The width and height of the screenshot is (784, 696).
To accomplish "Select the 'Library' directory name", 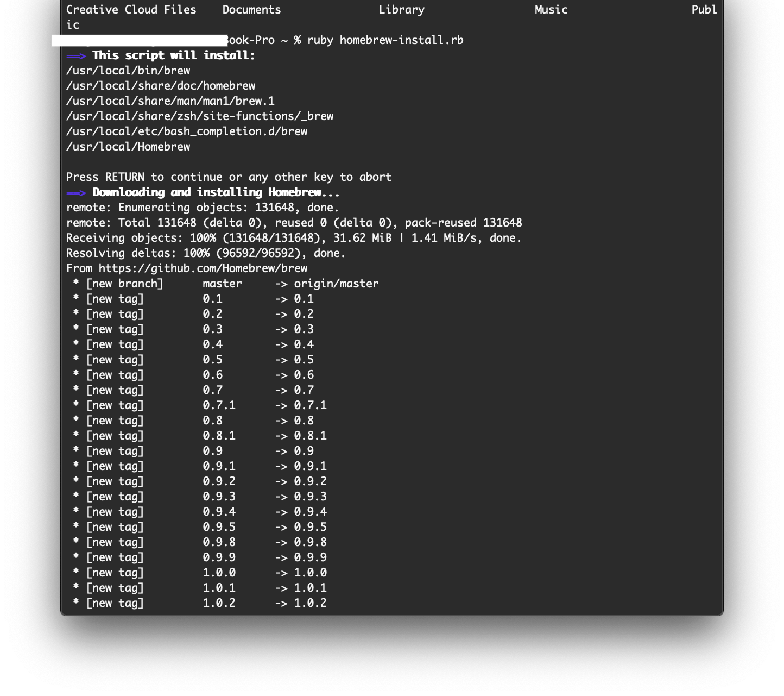I will coord(402,10).
